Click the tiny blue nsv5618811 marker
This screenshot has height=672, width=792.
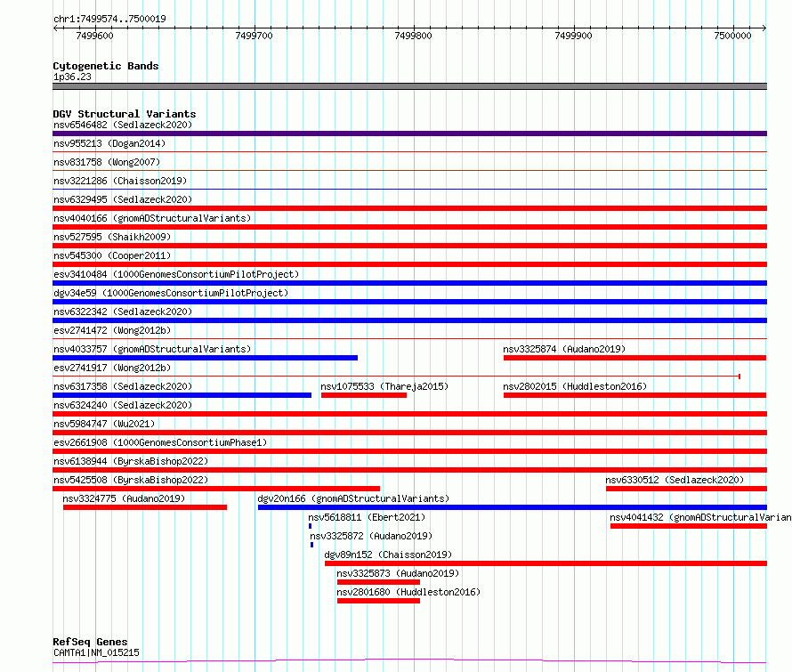pyautogui.click(x=311, y=526)
